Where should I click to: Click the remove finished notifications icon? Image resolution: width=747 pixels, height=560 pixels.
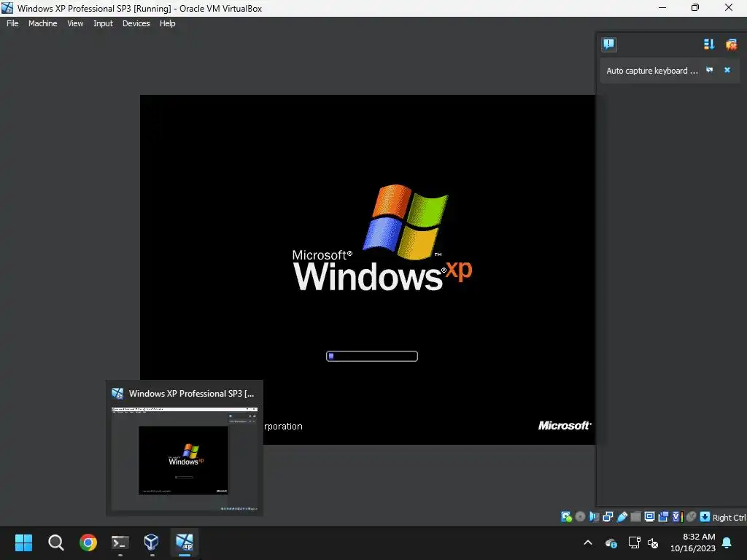click(731, 44)
